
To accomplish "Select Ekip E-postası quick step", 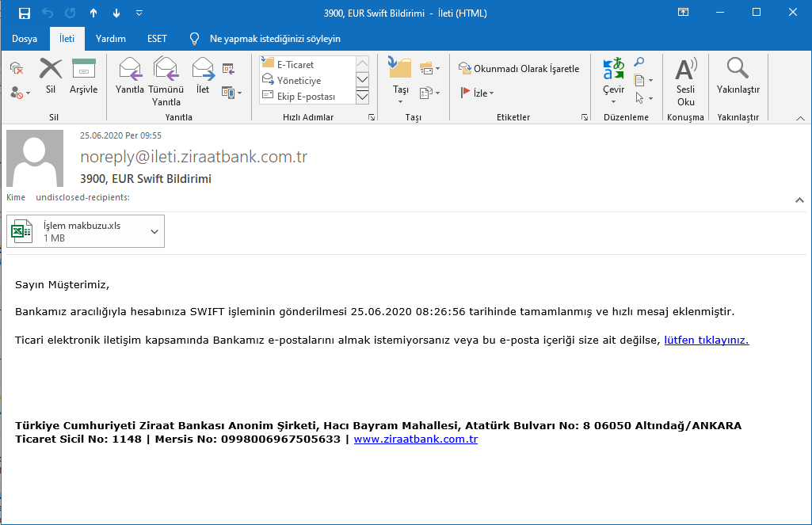I will point(307,97).
